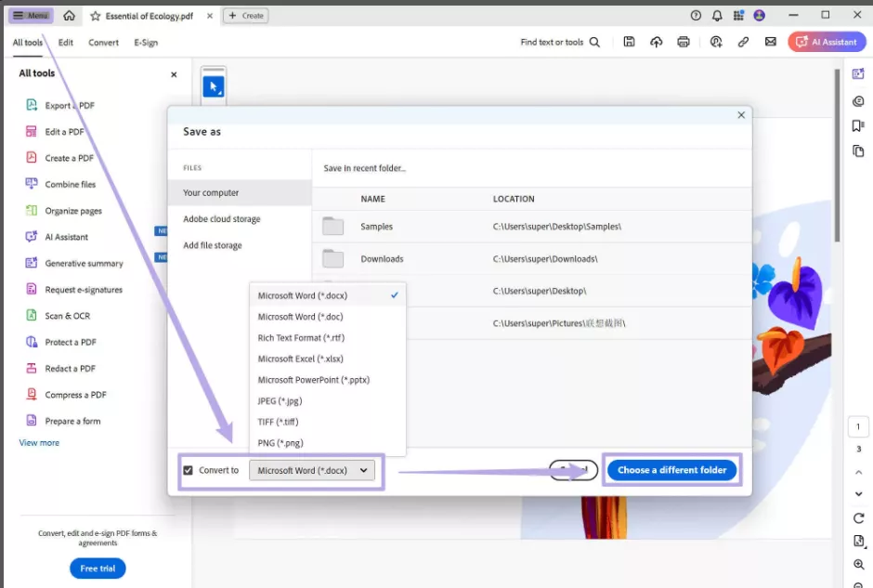The image size is (873, 588).
Task: Pick Rich Text Format (*.rtf)
Action: tap(328, 338)
